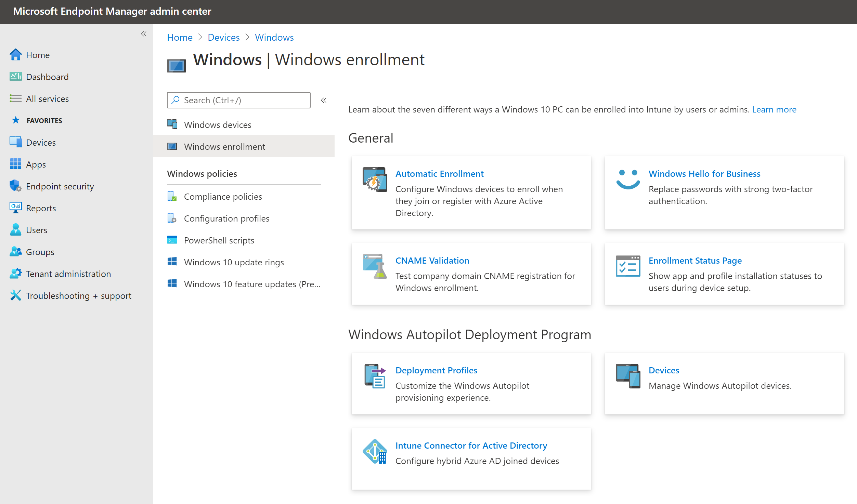Click the Endpoint security shield icon
The height and width of the screenshot is (504, 857).
[x=16, y=186]
